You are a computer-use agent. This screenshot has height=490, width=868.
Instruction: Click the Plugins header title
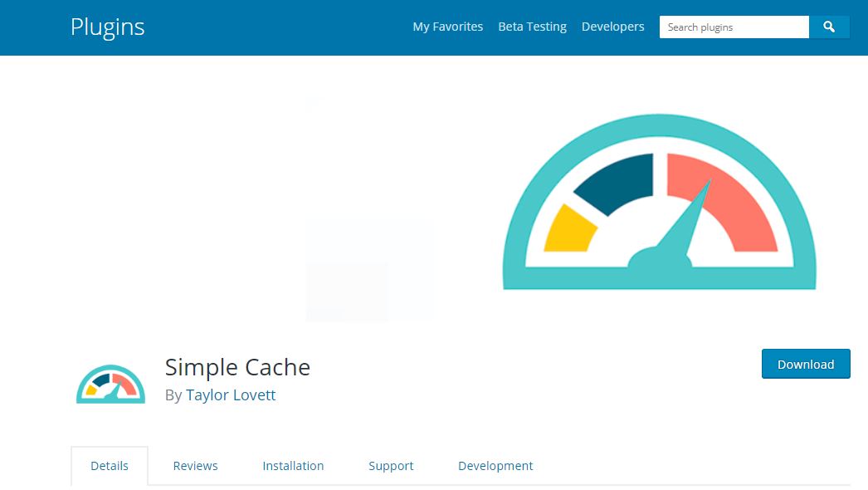[x=107, y=27]
